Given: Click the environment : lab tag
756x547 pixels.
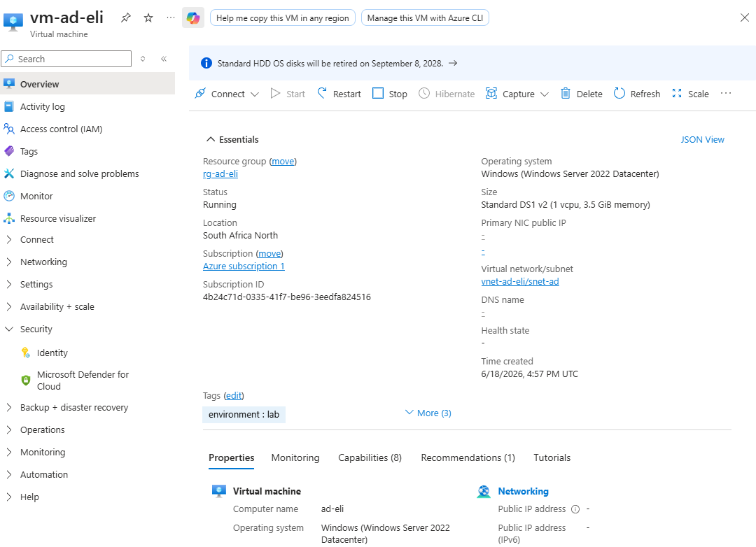Looking at the screenshot, I should [x=244, y=415].
